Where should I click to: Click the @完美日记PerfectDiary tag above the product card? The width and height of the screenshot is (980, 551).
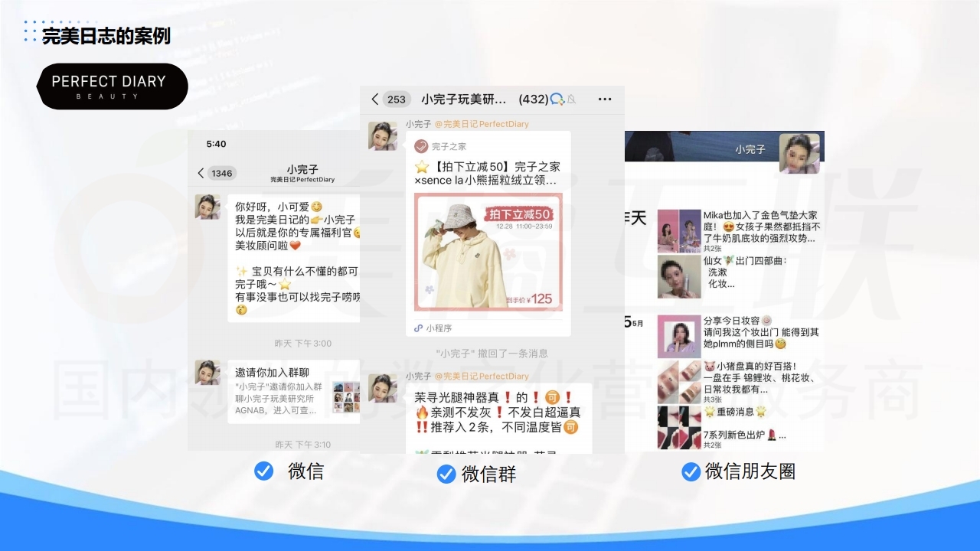(x=482, y=124)
